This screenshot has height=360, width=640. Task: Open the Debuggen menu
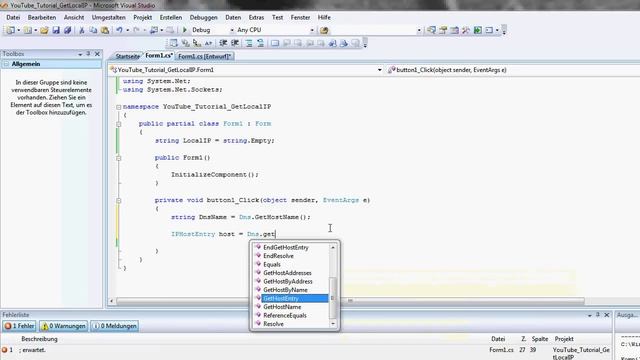[203, 18]
